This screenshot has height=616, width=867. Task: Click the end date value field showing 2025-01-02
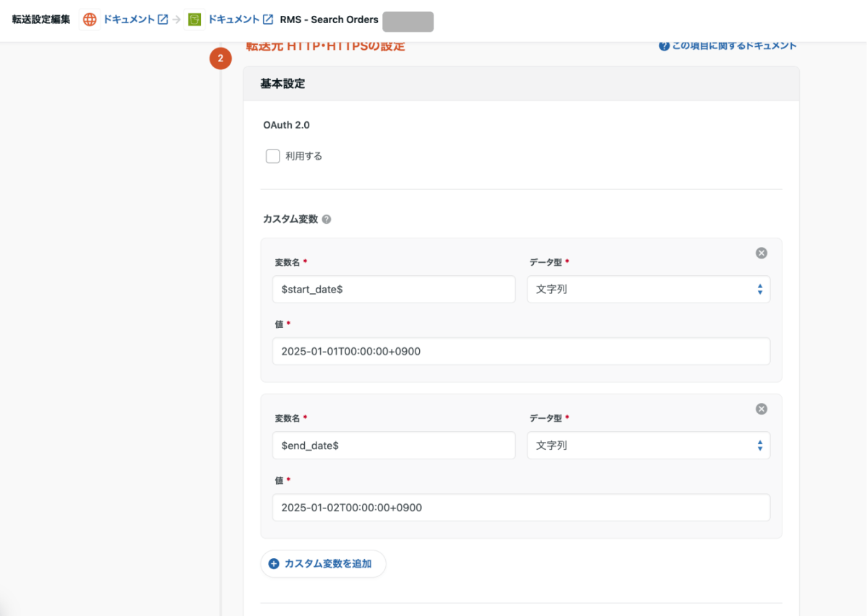521,507
